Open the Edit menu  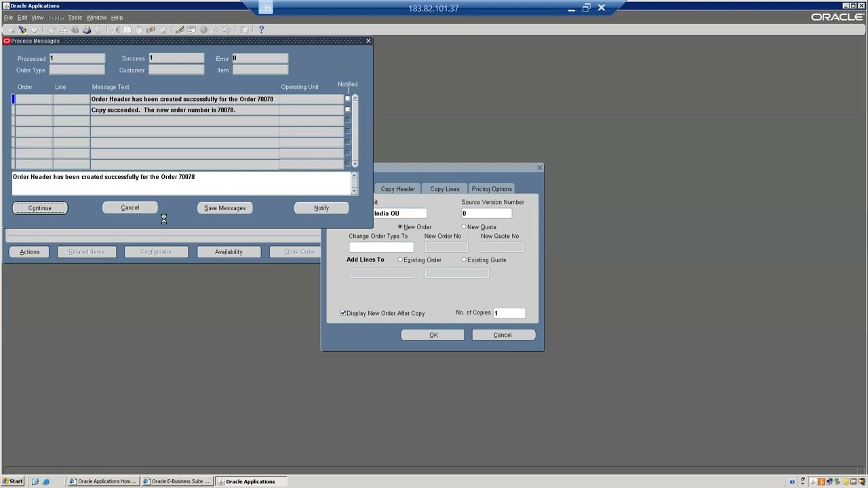[22, 18]
